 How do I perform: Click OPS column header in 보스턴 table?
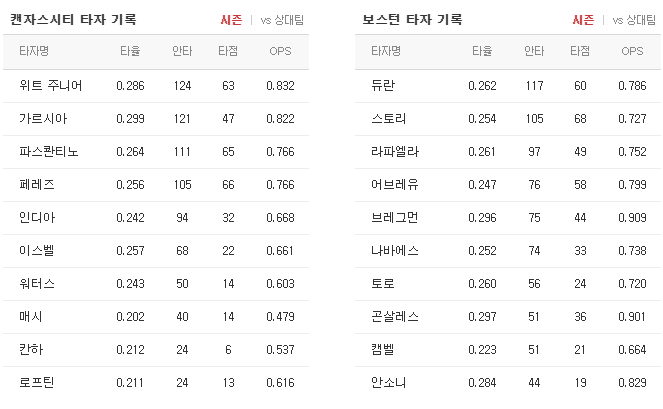point(632,51)
